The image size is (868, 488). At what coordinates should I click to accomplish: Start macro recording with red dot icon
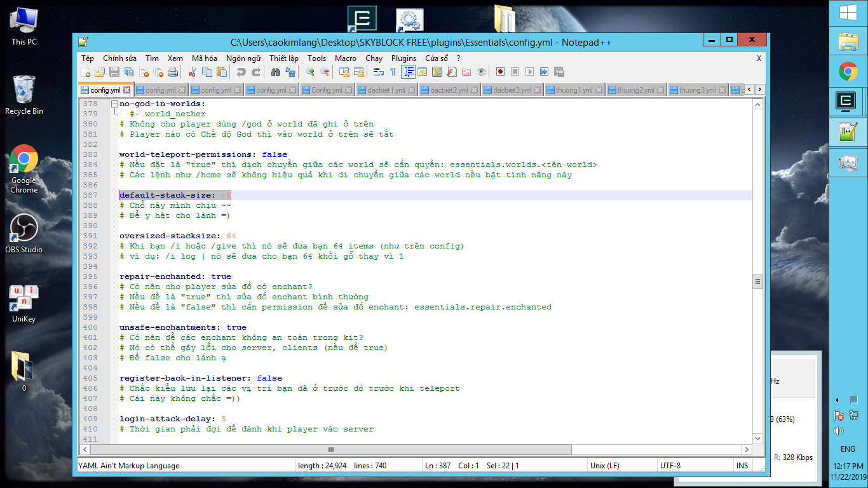pyautogui.click(x=500, y=72)
